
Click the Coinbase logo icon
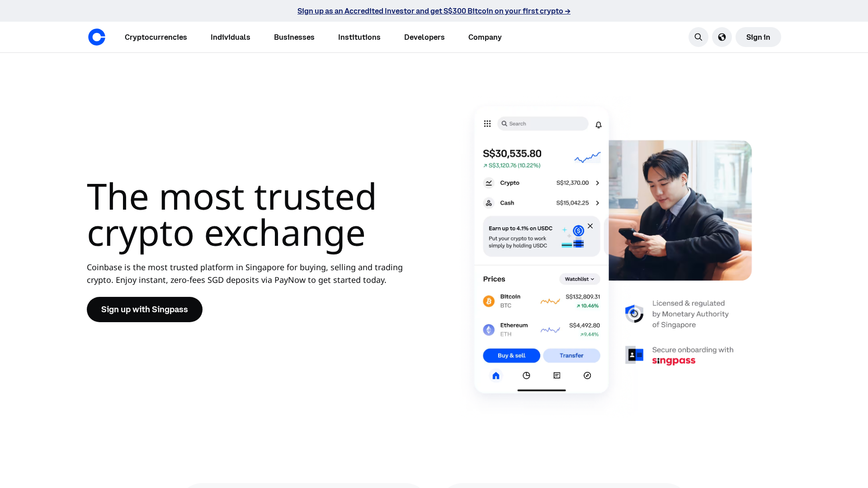(x=97, y=37)
